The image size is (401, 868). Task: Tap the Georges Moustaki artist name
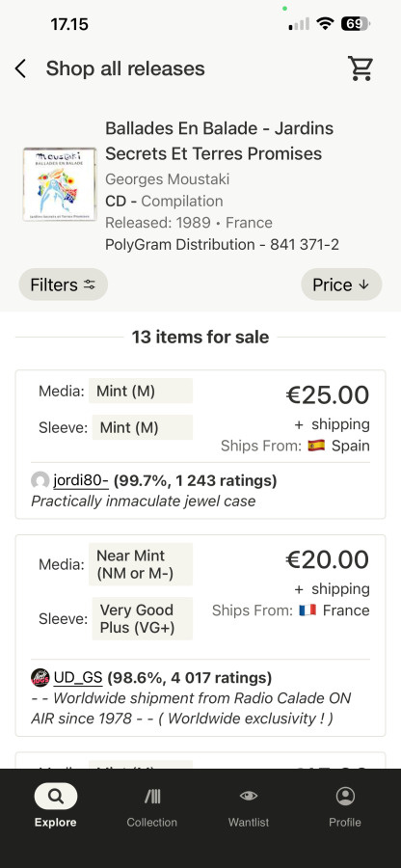[167, 179]
